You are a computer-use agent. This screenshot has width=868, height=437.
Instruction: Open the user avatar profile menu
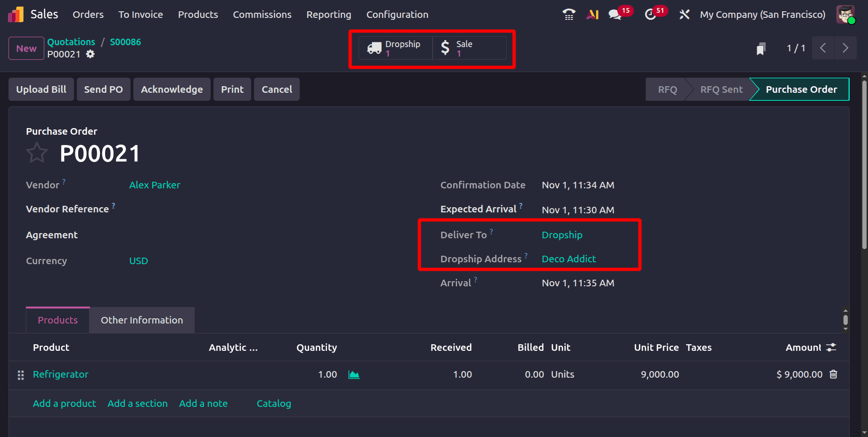[x=846, y=14]
